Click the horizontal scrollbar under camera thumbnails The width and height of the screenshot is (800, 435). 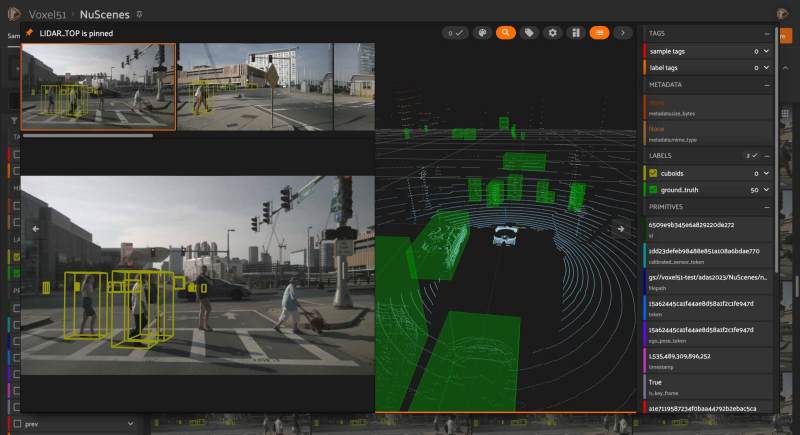[88, 134]
